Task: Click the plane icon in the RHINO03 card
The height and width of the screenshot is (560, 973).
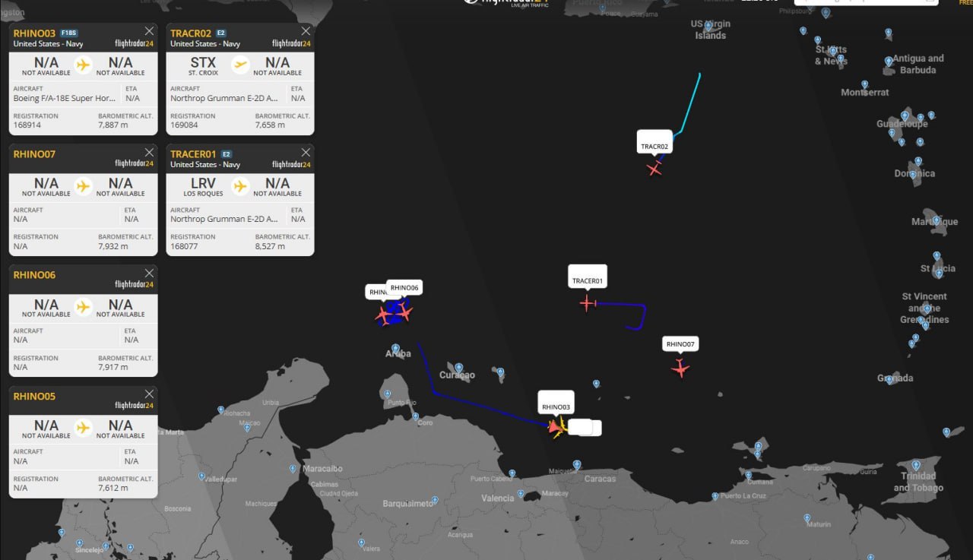Action: click(84, 65)
